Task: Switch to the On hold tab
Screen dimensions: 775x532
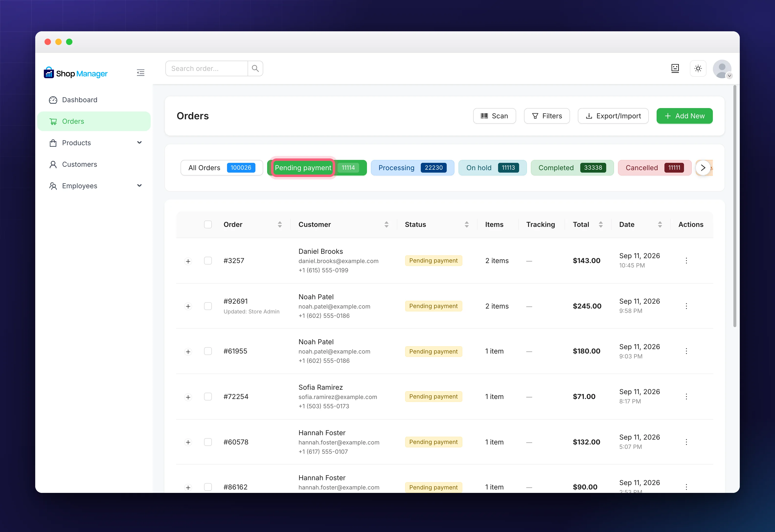Action: (x=492, y=168)
